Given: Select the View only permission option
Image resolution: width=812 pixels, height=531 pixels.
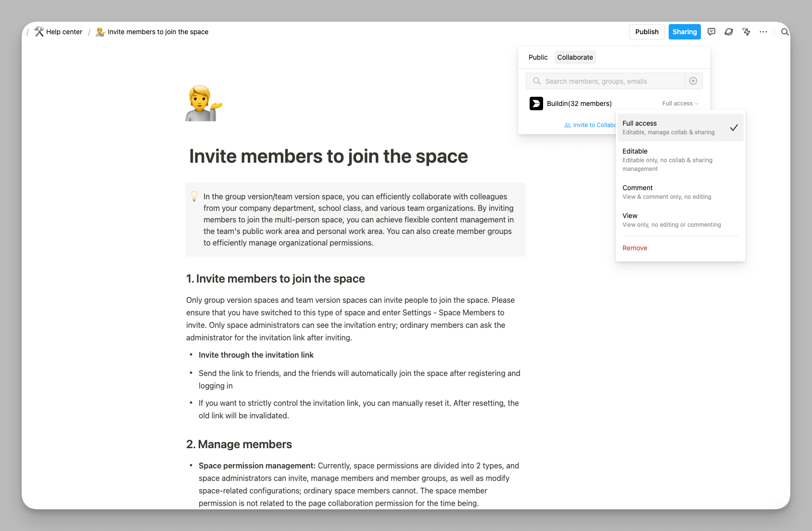Looking at the screenshot, I should coord(630,216).
